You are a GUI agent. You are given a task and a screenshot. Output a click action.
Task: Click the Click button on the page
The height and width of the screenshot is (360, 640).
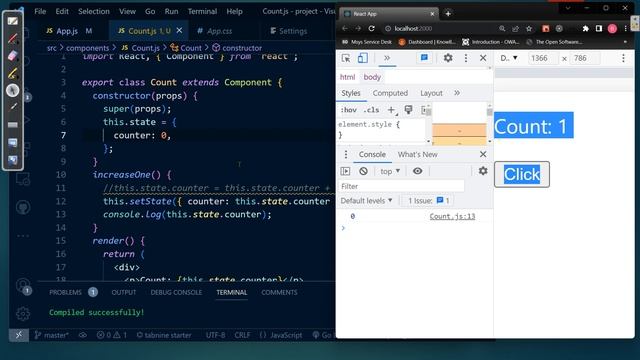tap(522, 174)
